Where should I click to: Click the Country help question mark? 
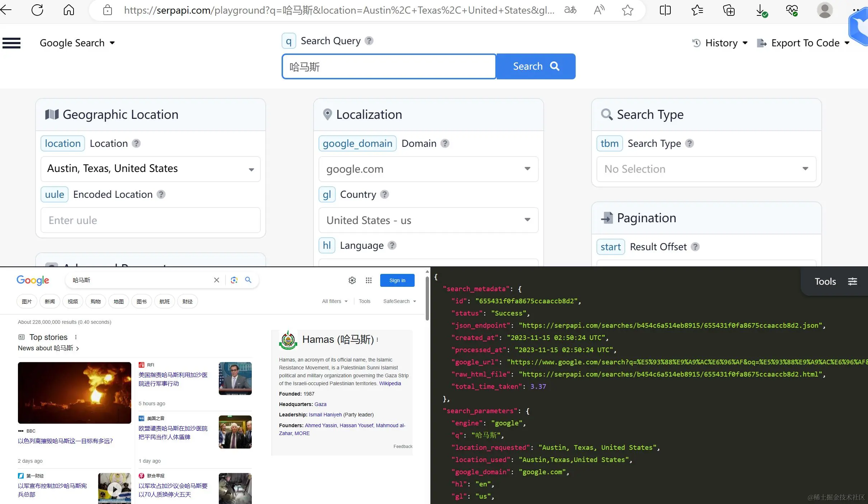[x=384, y=194]
